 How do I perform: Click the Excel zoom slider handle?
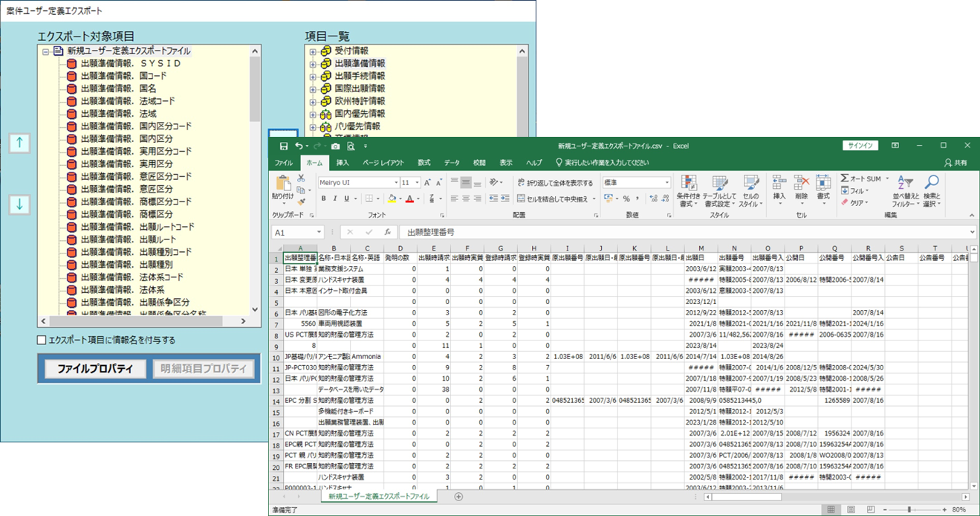tap(909, 509)
